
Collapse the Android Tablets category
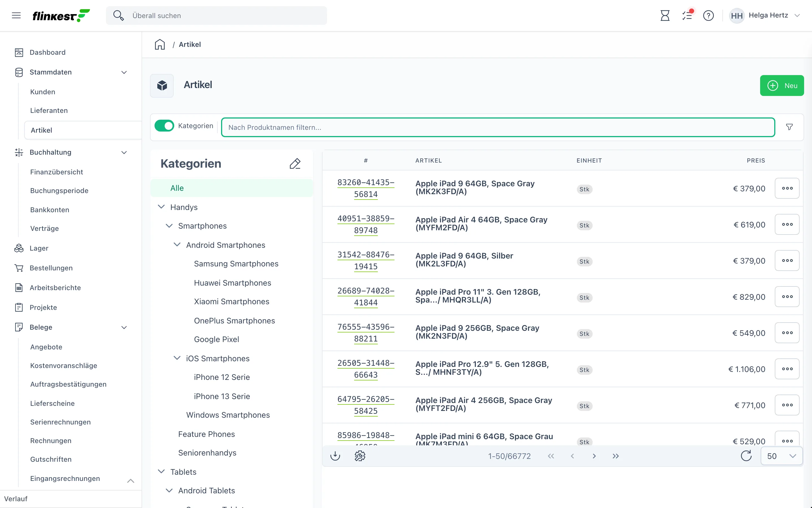pos(169,491)
